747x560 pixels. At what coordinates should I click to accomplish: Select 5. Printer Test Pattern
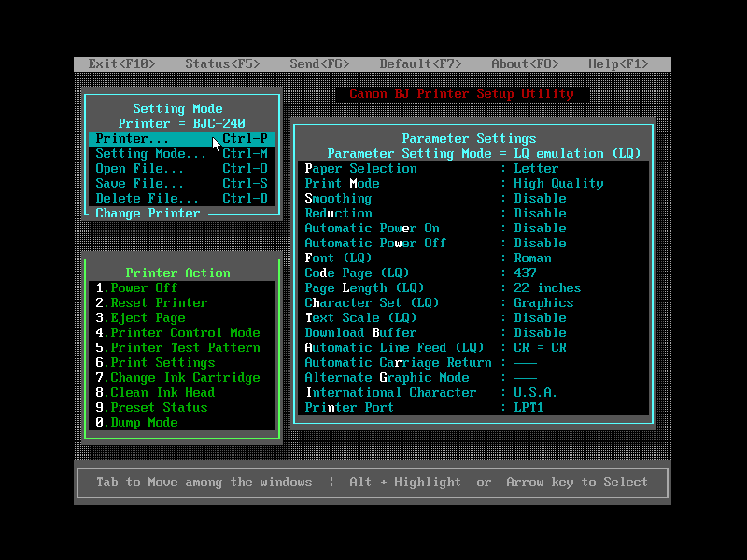point(182,347)
